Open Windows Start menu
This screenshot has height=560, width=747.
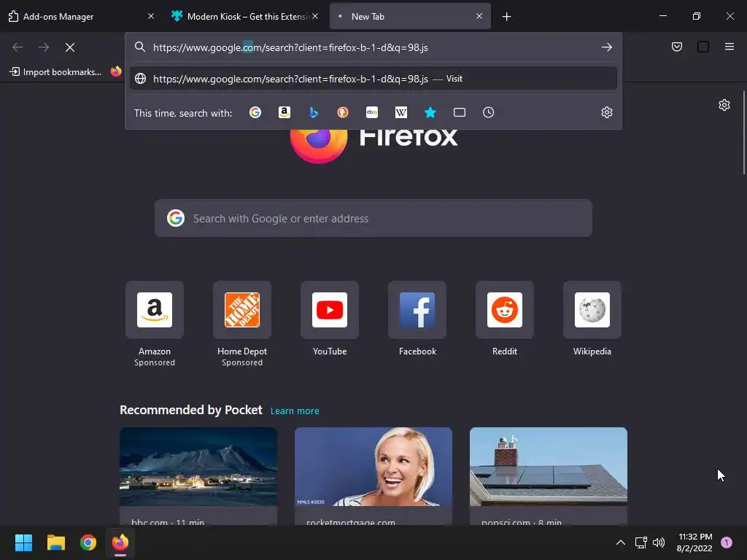tap(23, 542)
